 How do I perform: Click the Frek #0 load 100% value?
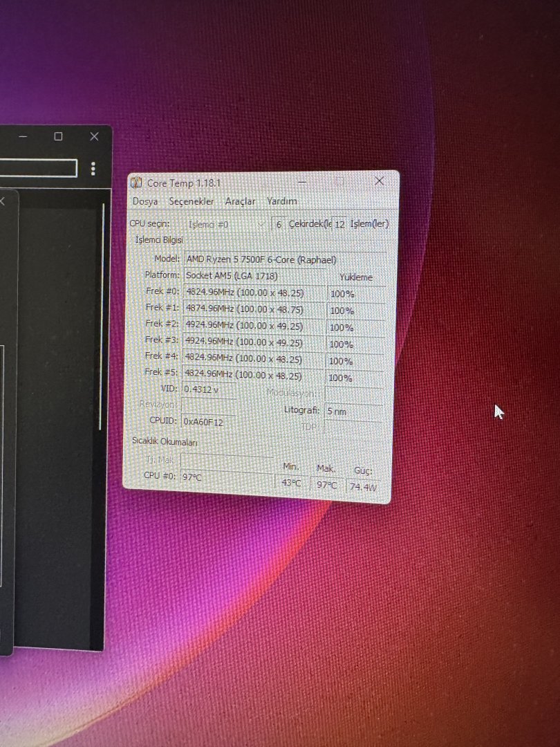tap(356, 294)
